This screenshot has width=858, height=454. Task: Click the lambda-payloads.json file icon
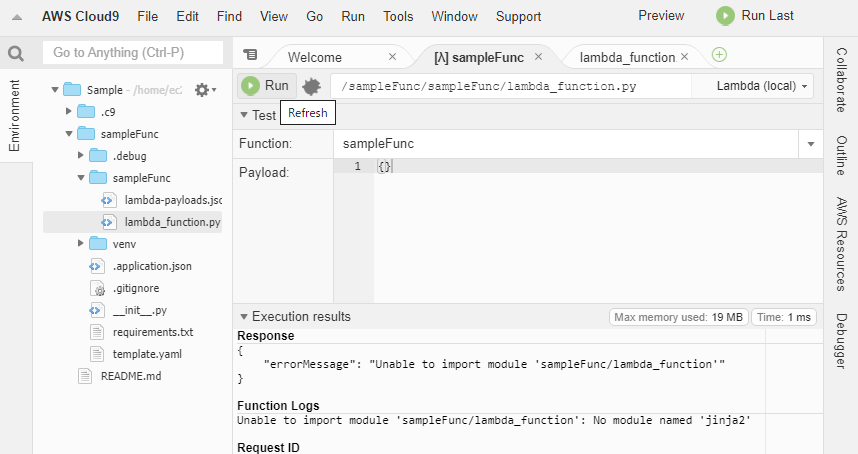[109, 200]
